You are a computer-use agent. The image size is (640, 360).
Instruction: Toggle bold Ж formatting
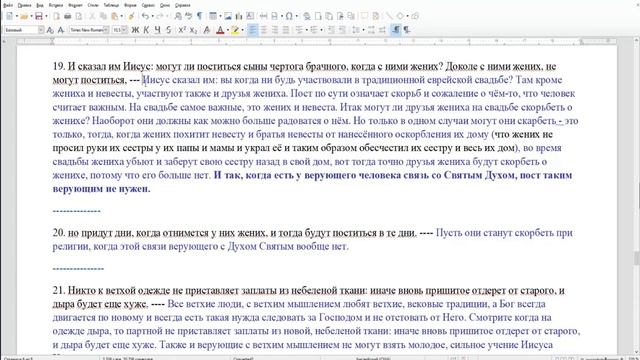click(135, 30)
